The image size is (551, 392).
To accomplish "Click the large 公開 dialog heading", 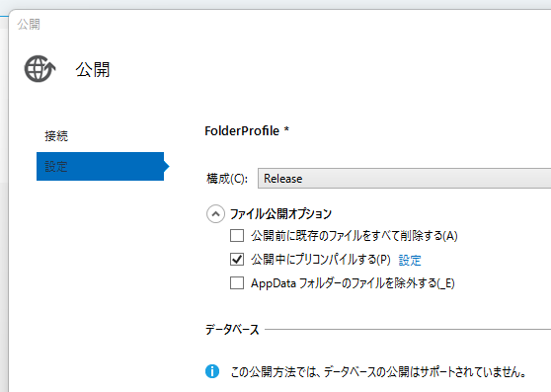I will 93,69.
